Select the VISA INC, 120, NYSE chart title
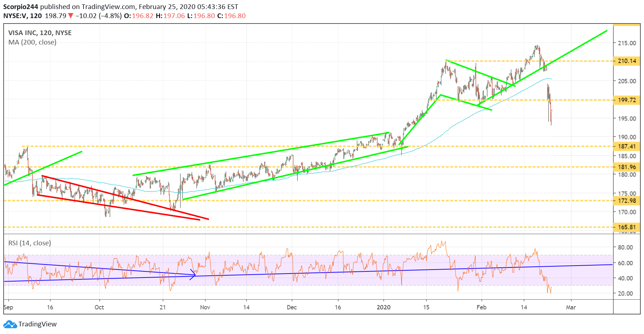The height and width of the screenshot is (334, 644). [x=40, y=33]
